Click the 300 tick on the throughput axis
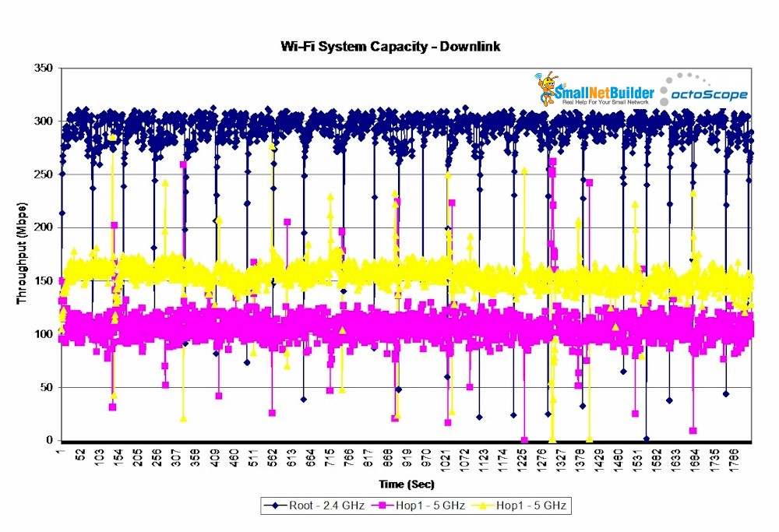Viewport: 779px width, 532px height. coord(44,122)
